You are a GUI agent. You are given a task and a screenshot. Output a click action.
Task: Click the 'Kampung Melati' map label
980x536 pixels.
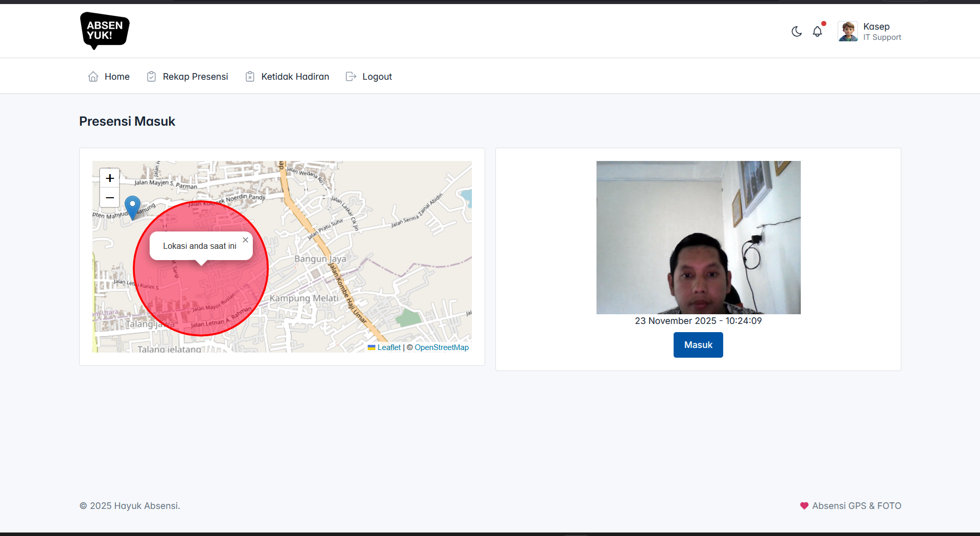(304, 298)
